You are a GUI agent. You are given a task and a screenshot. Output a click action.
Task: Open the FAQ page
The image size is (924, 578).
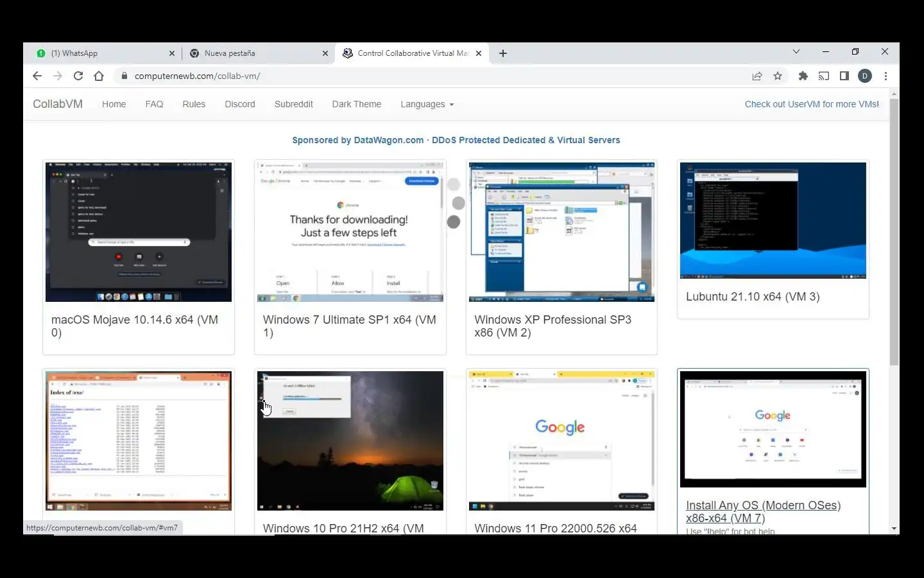coord(154,104)
